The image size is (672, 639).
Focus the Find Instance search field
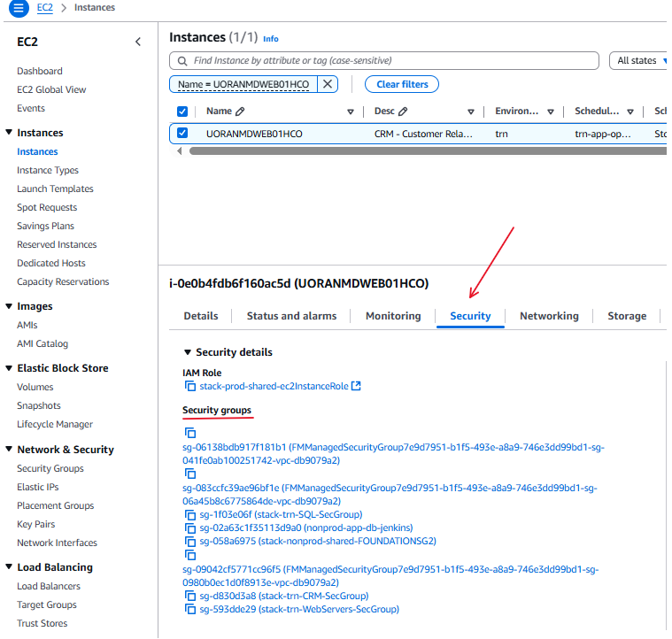384,61
